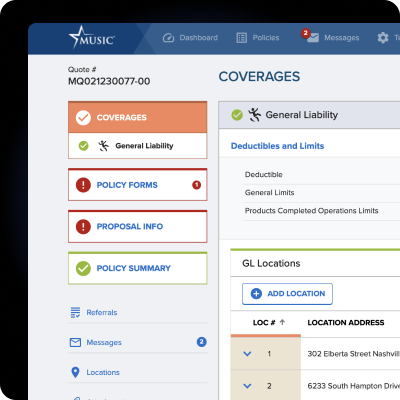
Task: Click the Referrals checklist icon
Action: (x=75, y=312)
